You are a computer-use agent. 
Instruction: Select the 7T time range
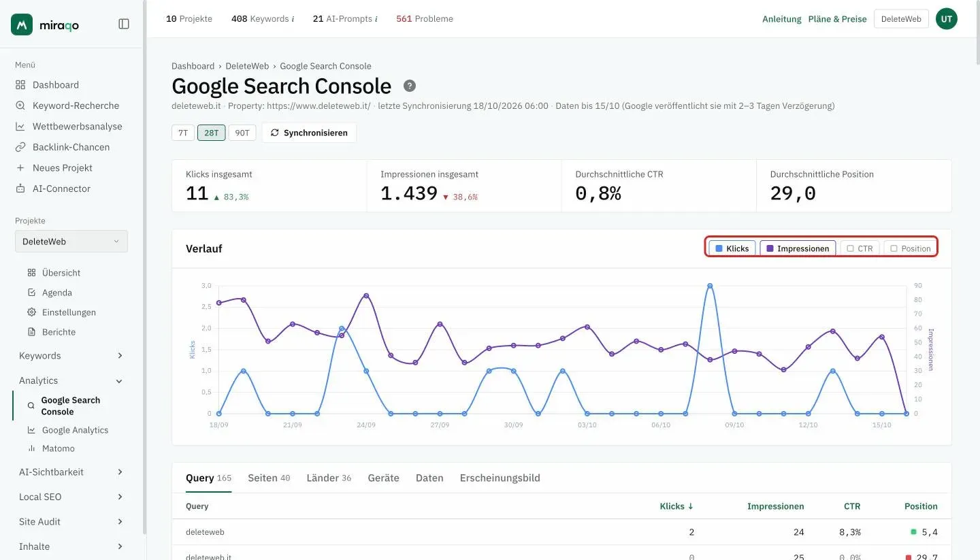183,133
